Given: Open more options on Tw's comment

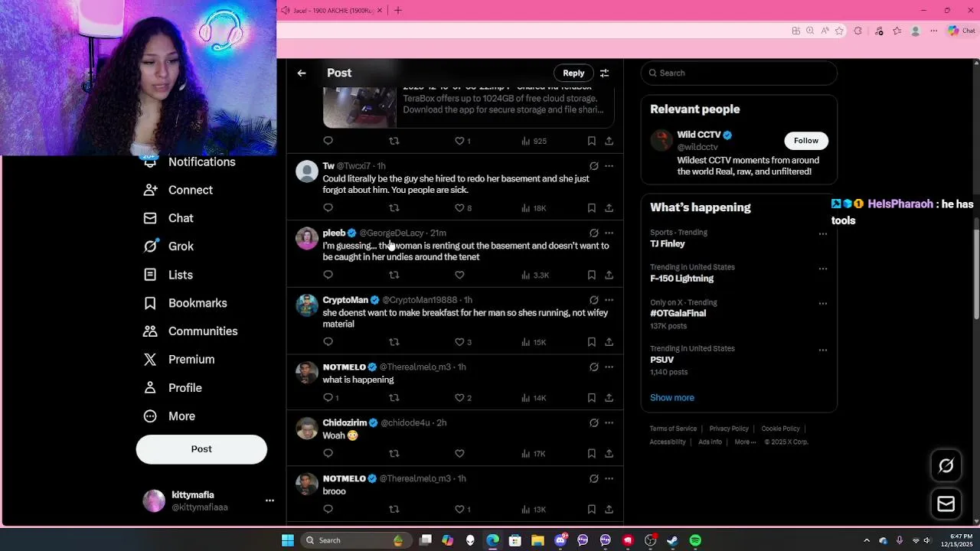Looking at the screenshot, I should [x=609, y=166].
